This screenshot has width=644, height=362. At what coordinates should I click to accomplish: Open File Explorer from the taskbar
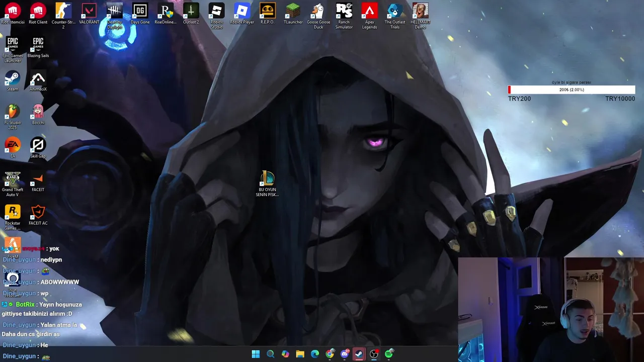pos(300,354)
